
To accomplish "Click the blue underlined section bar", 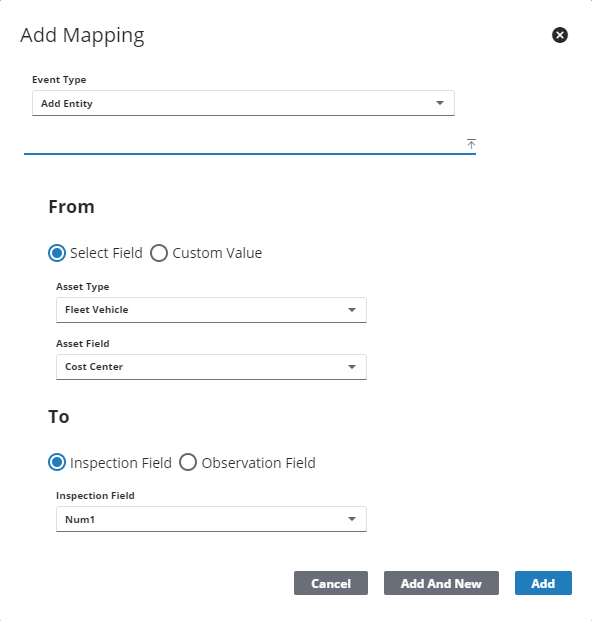I will [x=249, y=153].
